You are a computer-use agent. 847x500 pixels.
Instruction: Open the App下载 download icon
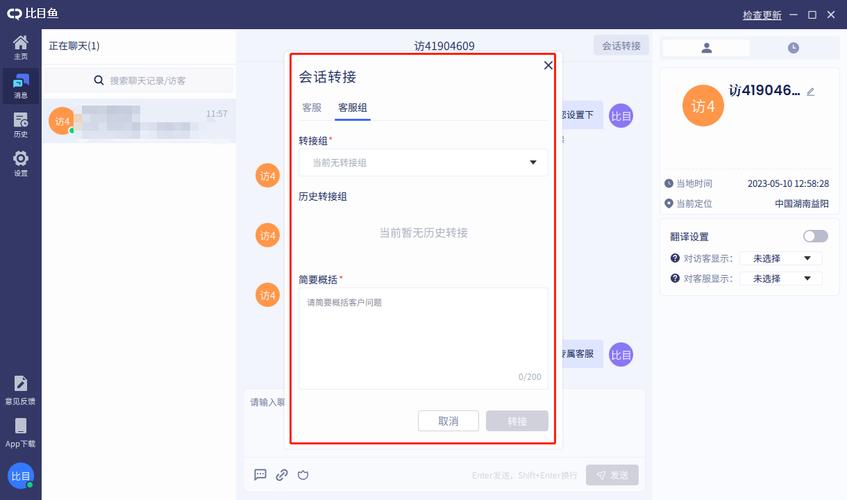[x=21, y=433]
